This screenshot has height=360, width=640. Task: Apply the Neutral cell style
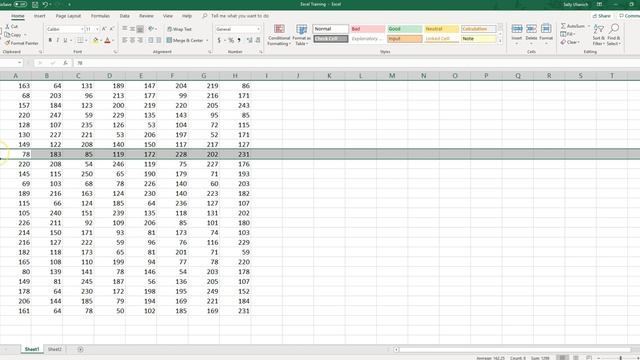tap(441, 29)
